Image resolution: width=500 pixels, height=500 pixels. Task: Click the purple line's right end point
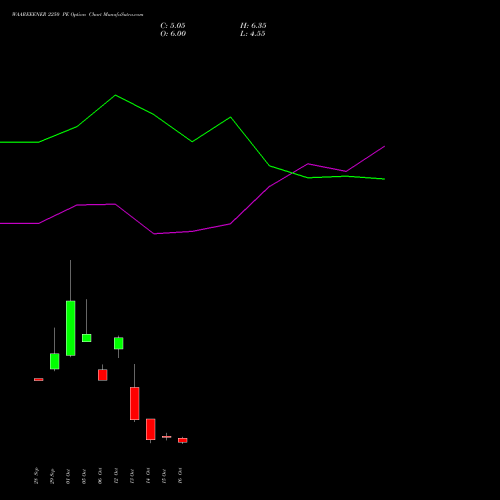[385, 146]
